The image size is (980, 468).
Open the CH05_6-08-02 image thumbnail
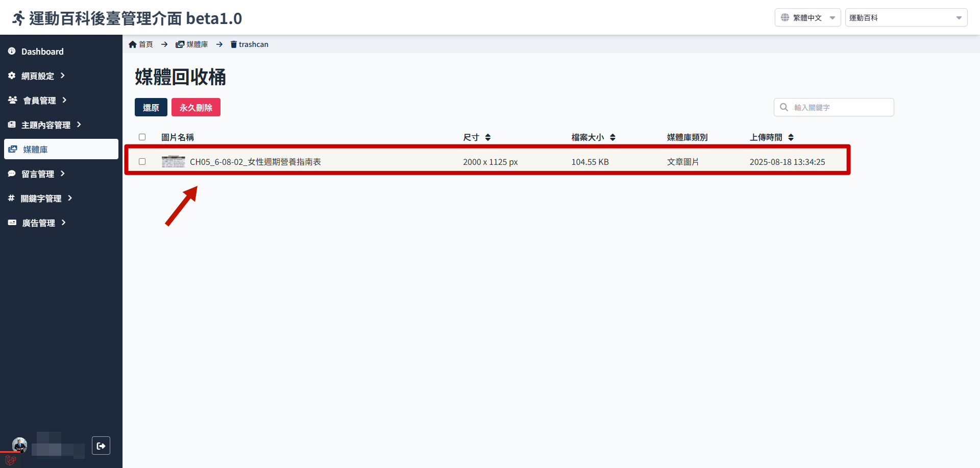[174, 162]
